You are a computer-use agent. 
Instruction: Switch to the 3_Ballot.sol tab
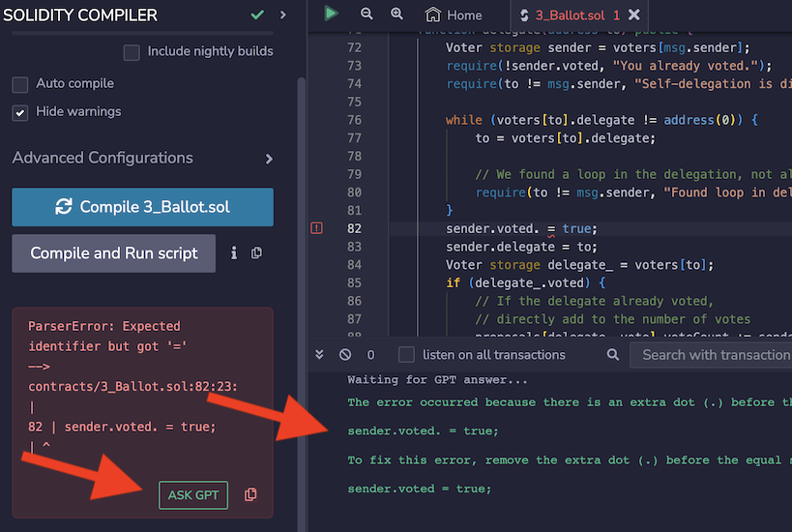pos(570,15)
